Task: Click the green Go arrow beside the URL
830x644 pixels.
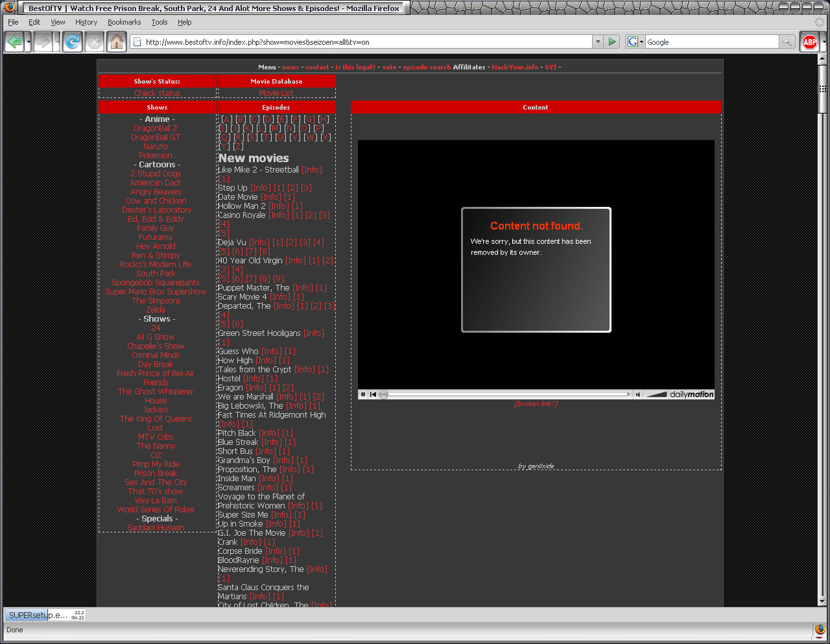Action: 612,42
